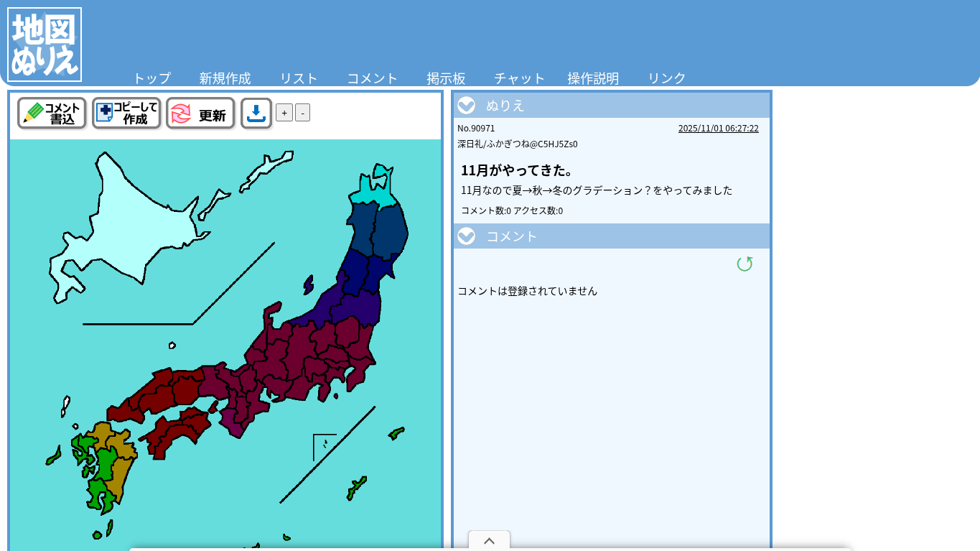Open the 掲示板 bulletin board page
This screenshot has width=980, height=551.
click(x=446, y=78)
